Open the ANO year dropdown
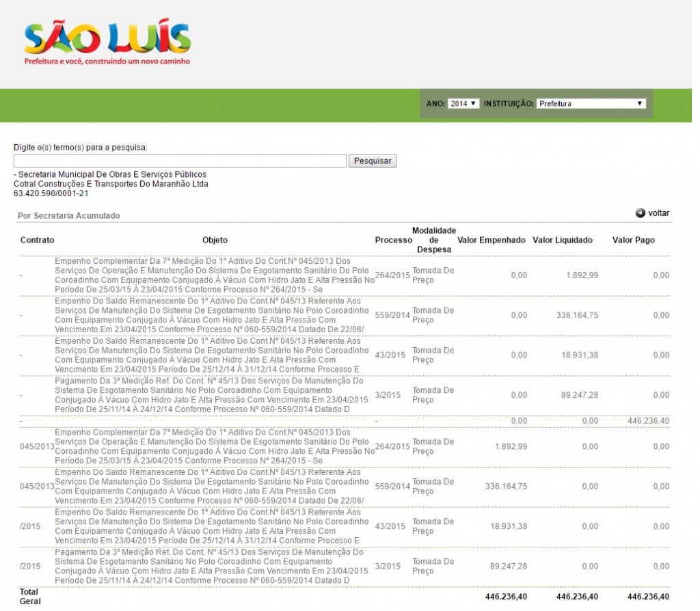 pos(463,104)
